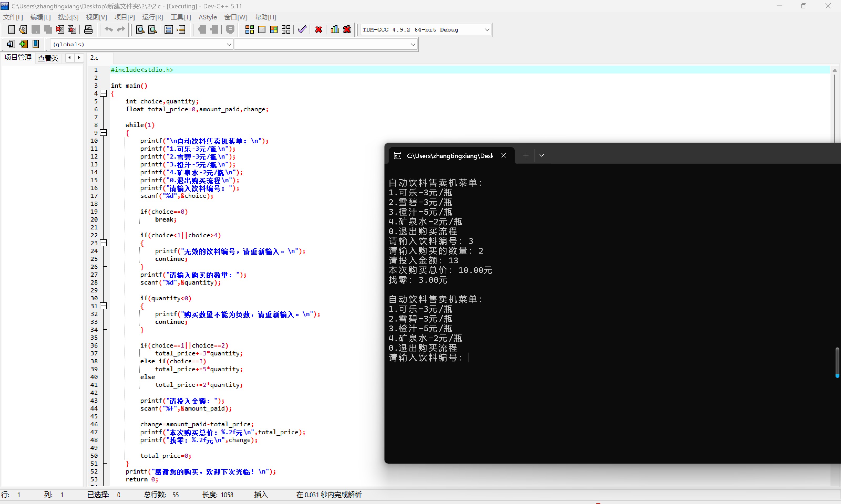The height and width of the screenshot is (504, 841).
Task: Collapse the main function fold at line 4
Action: tap(104, 93)
